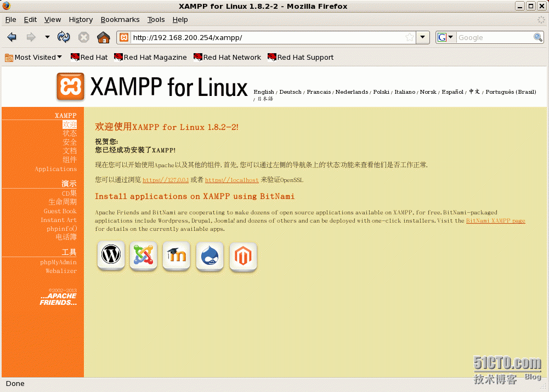Switch language to 日本語
The height and width of the screenshot is (392, 549).
tap(265, 99)
